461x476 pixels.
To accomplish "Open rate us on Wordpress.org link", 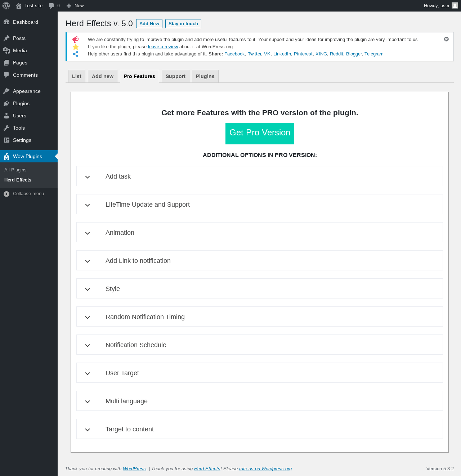I will click(x=265, y=469).
